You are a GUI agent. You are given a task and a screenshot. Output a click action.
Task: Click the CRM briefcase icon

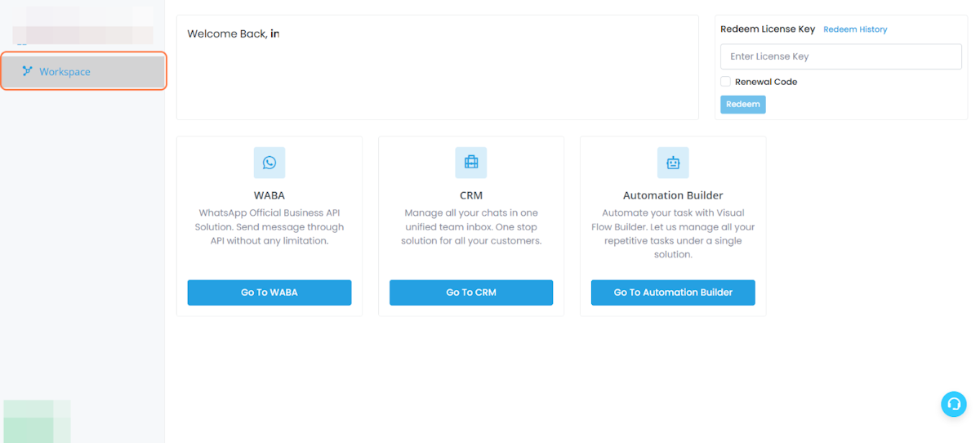tap(471, 163)
